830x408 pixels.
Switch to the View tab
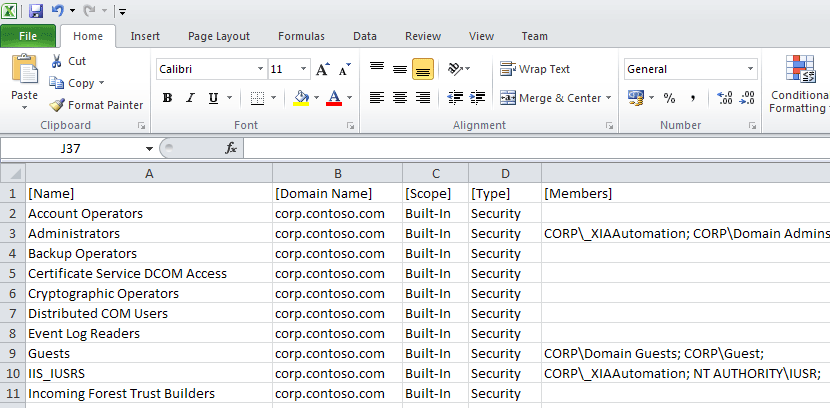click(481, 36)
